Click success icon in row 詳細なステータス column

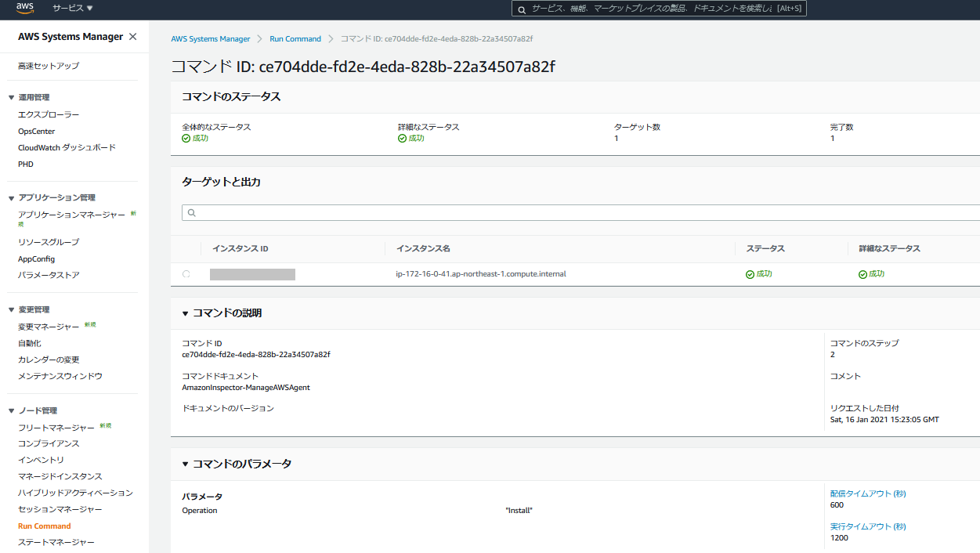pos(862,274)
